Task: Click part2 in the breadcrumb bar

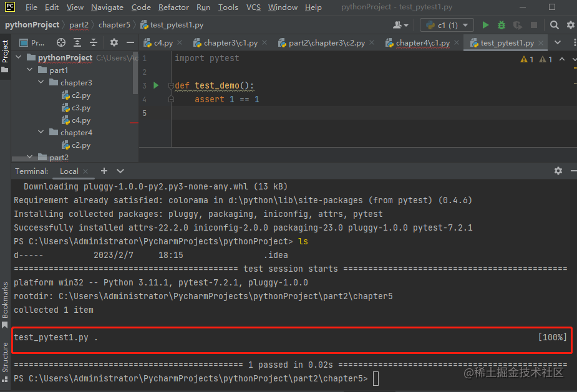Action: pyautogui.click(x=79, y=25)
